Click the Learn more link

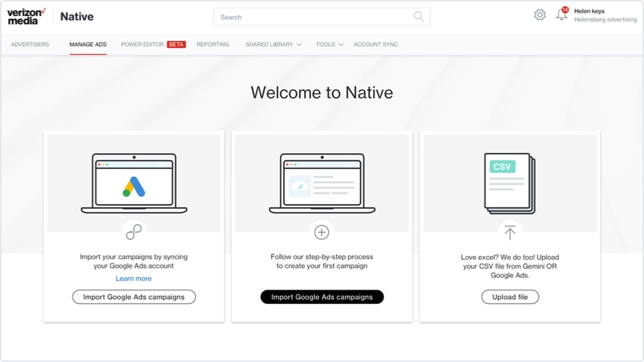coord(133,278)
